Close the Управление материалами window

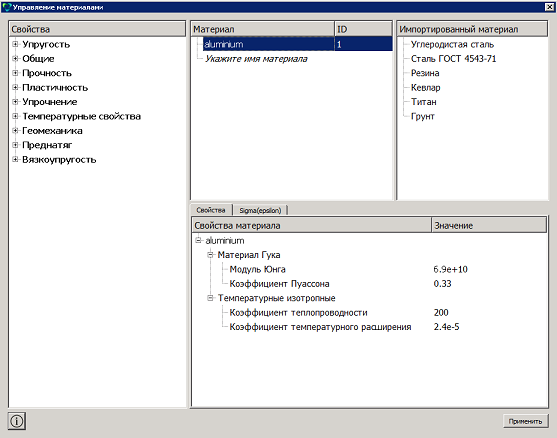click(x=549, y=7)
